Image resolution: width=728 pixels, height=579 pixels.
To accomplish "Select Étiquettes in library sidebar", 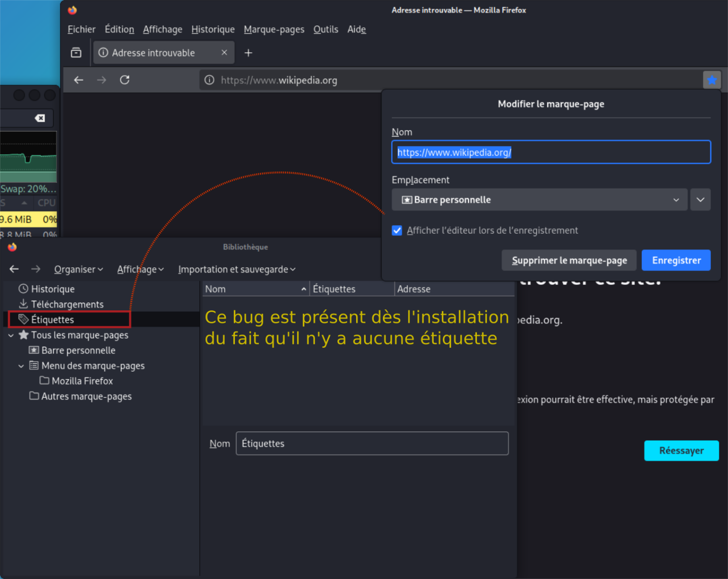I will coord(47,319).
